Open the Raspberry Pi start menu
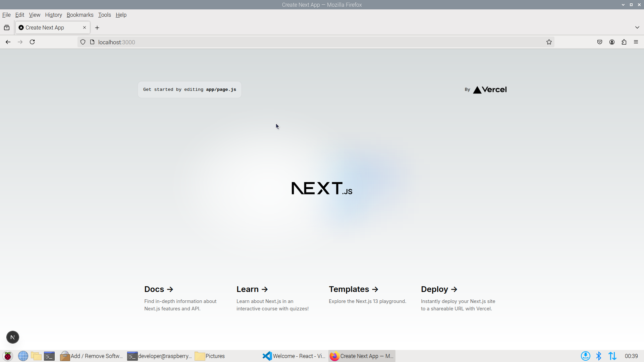 (8, 356)
